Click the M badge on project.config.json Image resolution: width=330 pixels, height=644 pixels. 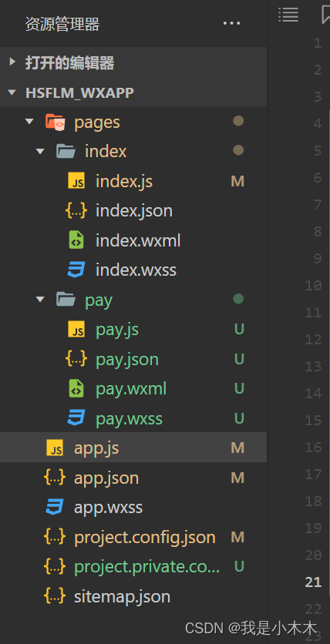pos(237,537)
